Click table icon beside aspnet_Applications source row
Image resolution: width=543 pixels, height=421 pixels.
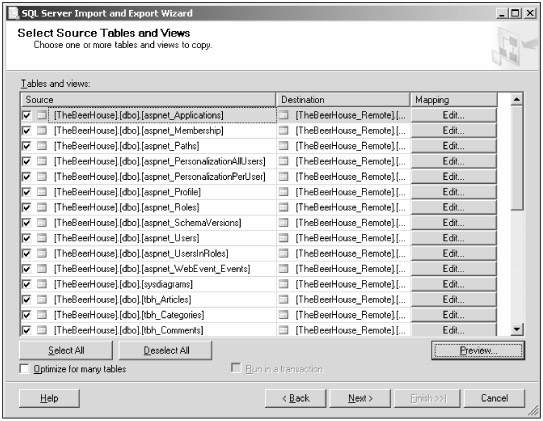tap(42, 115)
